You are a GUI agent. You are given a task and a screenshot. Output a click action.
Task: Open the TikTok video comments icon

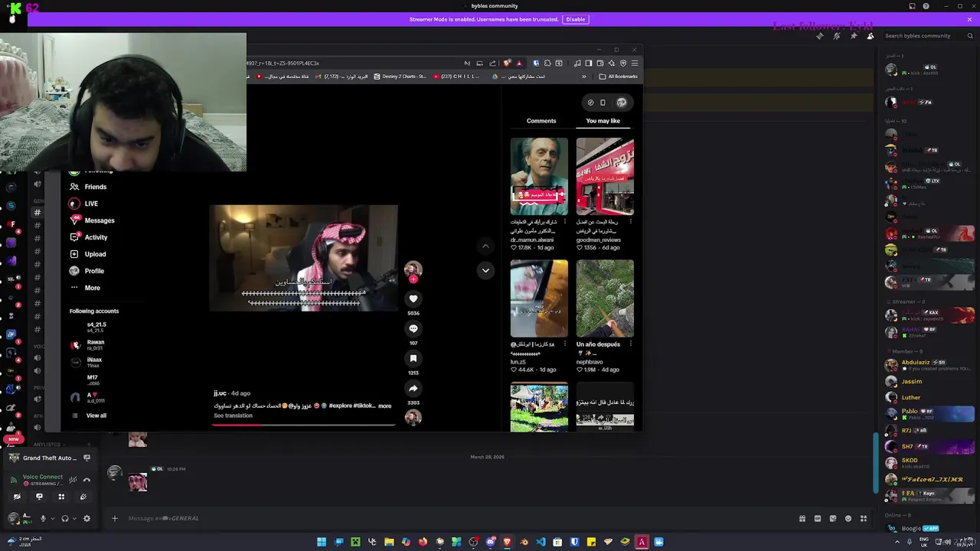pos(413,329)
